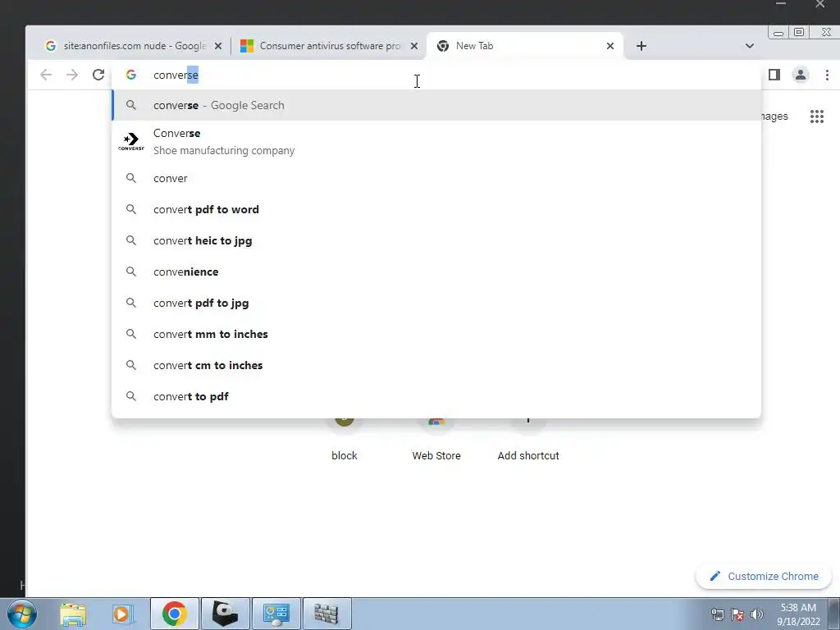Choose 'convert cm to inches' suggestion
This screenshot has width=840, height=630.
tap(436, 365)
